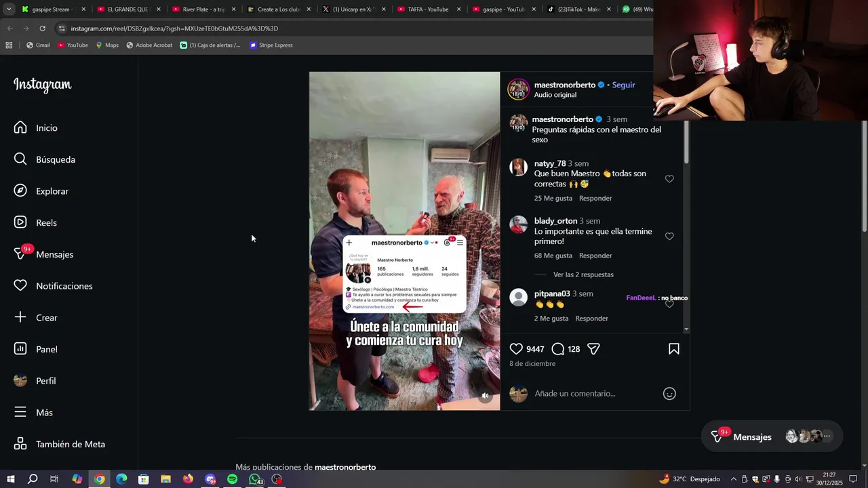
Task: Open comments via speech bubble icon
Action: (557, 348)
